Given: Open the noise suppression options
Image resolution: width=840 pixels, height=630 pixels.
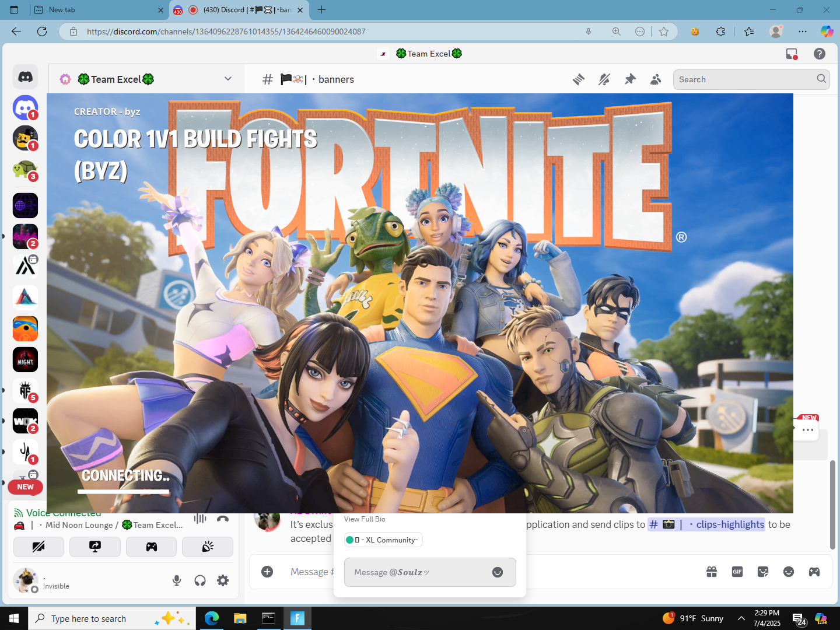Looking at the screenshot, I should [200, 519].
